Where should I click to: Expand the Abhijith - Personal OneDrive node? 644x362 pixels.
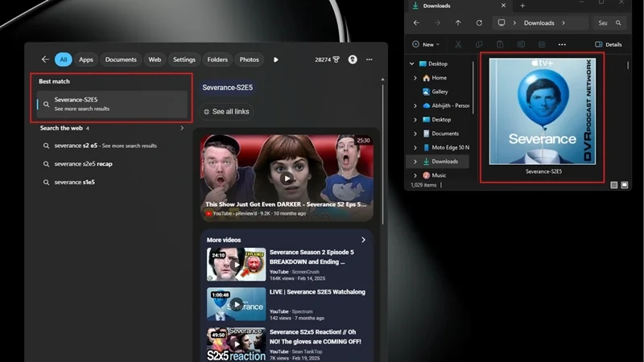tap(415, 105)
